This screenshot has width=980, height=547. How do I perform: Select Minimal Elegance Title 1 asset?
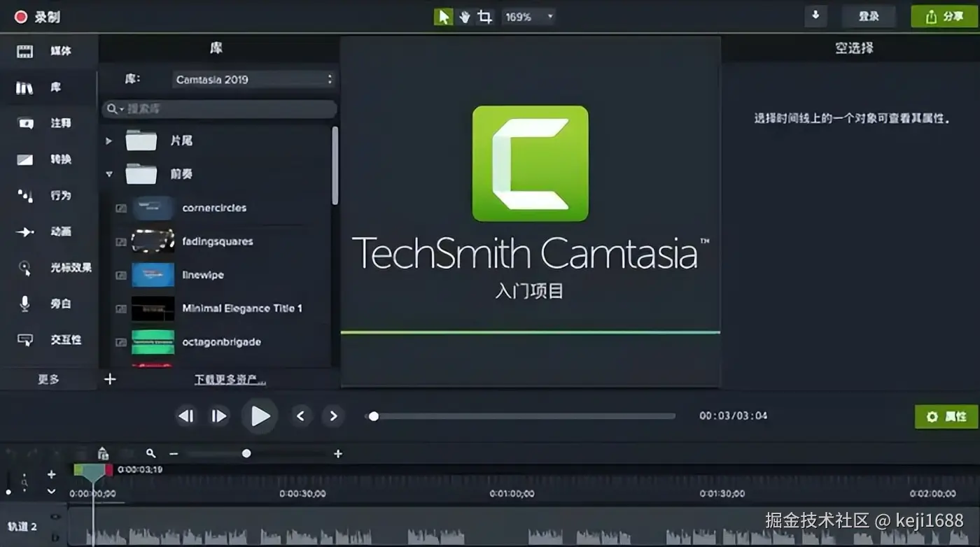[217, 308]
